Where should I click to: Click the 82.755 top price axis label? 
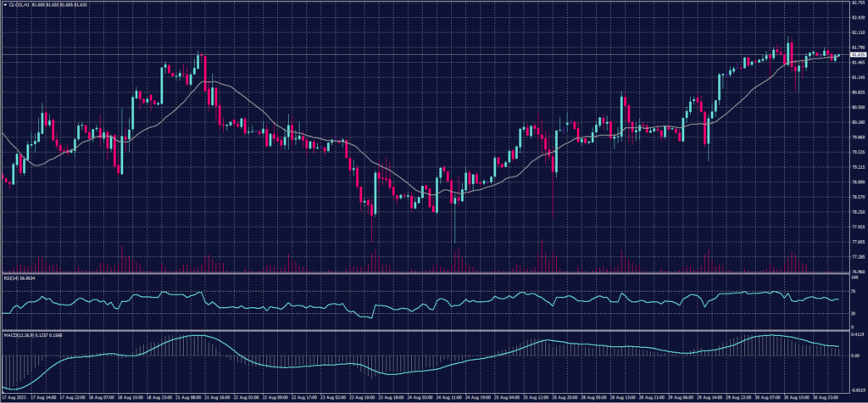coord(856,3)
